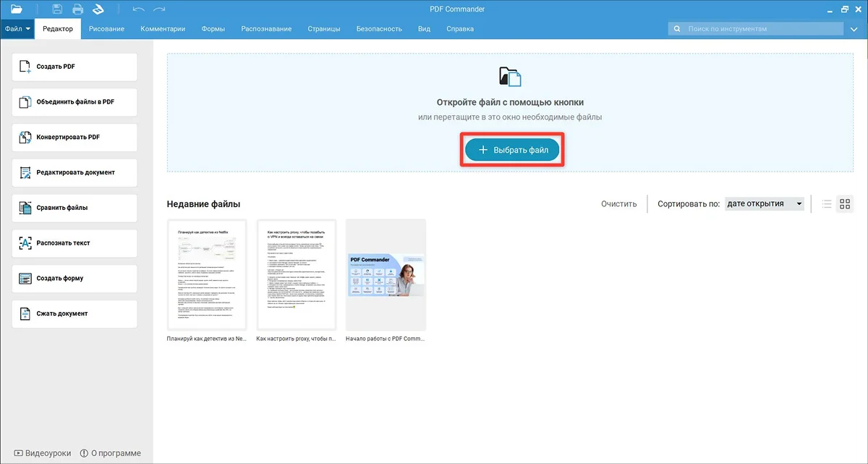Focus the Поиск по инструментам search field
This screenshot has height=464, width=868.
point(756,29)
